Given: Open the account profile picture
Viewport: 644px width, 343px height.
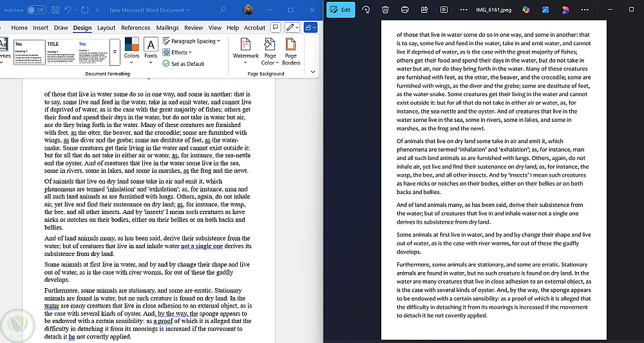Looking at the screenshot, I should coord(248,10).
